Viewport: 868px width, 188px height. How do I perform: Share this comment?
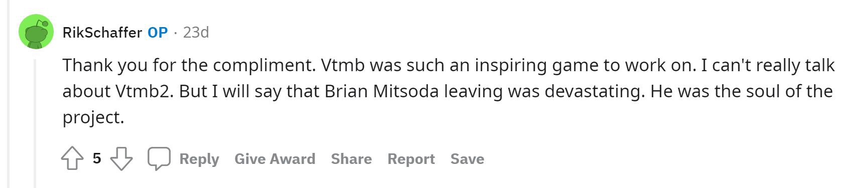click(x=351, y=159)
